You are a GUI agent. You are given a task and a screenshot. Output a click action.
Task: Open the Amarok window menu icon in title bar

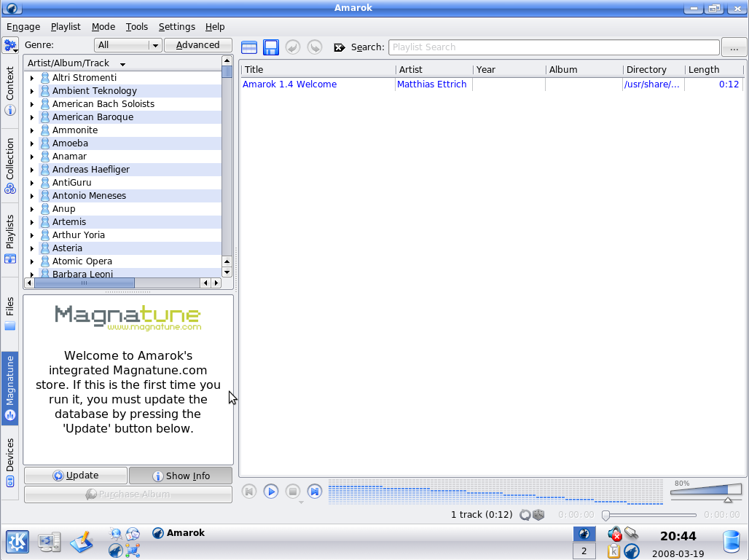(x=12, y=8)
